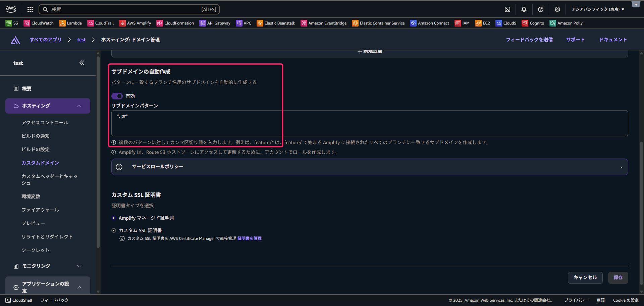The width and height of the screenshot is (644, 306).
Task: Collapse the ホスティング sidebar section
Action: point(48,106)
